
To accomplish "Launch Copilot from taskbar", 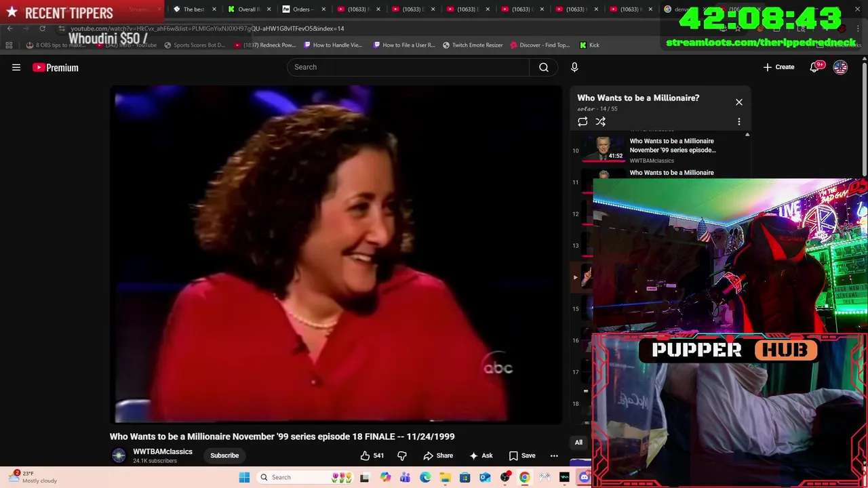I will pyautogui.click(x=385, y=477).
